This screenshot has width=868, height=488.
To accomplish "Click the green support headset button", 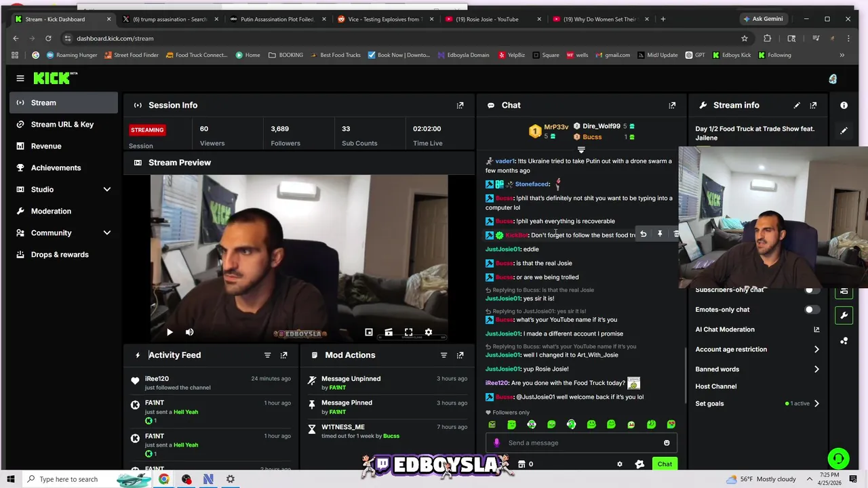I will click(839, 459).
